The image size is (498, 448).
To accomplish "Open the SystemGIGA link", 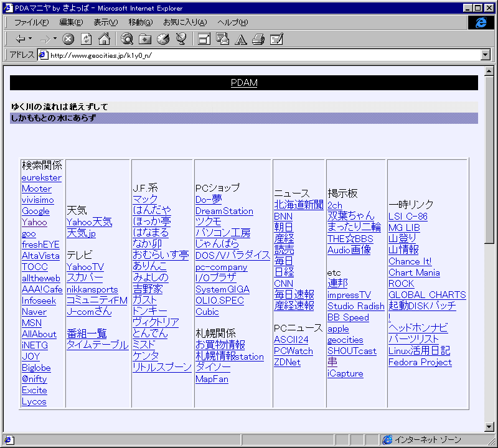I will (223, 289).
